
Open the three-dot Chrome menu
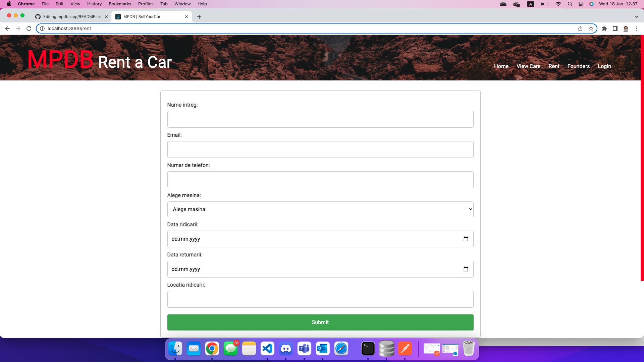(637, 28)
